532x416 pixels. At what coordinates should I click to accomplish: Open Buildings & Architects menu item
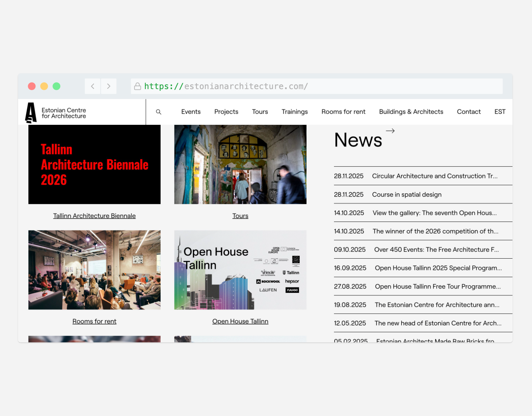(x=411, y=112)
